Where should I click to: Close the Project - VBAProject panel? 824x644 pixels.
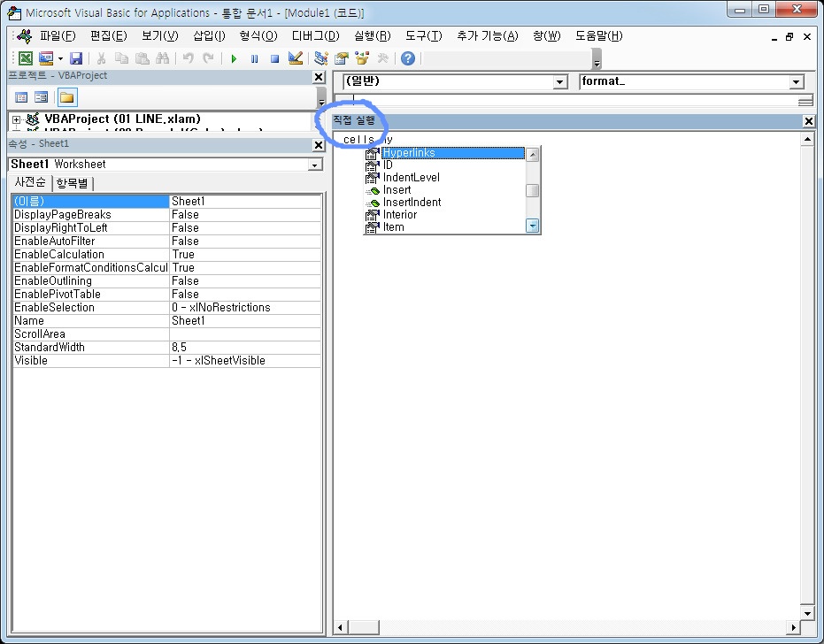pyautogui.click(x=319, y=77)
